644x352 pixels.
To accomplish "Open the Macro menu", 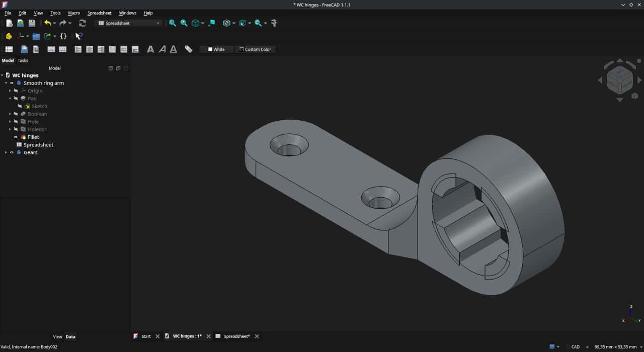I will click(x=74, y=13).
